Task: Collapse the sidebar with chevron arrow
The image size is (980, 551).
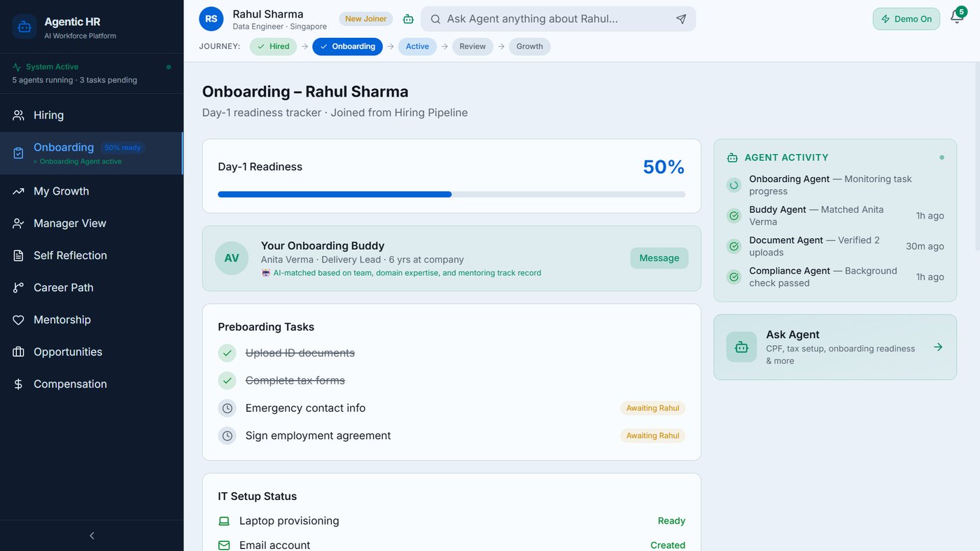Action: tap(92, 536)
